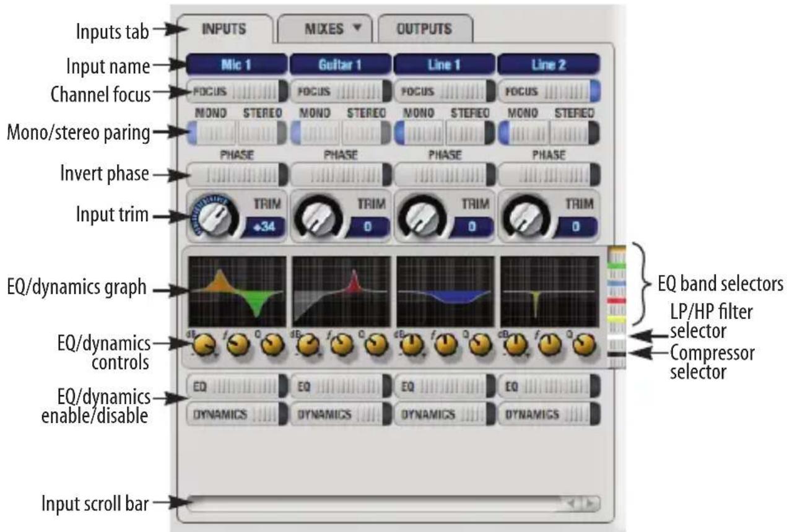The height and width of the screenshot is (532, 787).
Task: Click the Line 1 EQ graph
Action: pyautogui.click(x=445, y=292)
